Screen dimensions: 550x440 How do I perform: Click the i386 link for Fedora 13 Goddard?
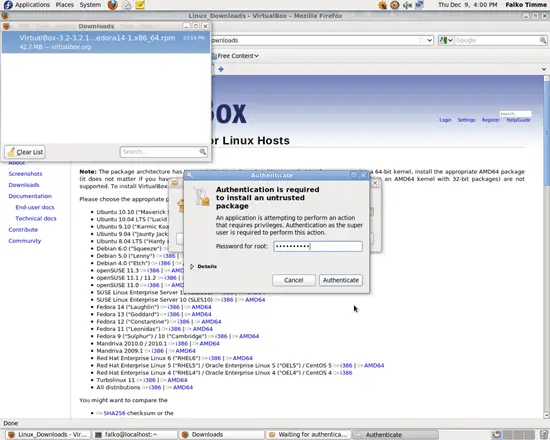174,314
